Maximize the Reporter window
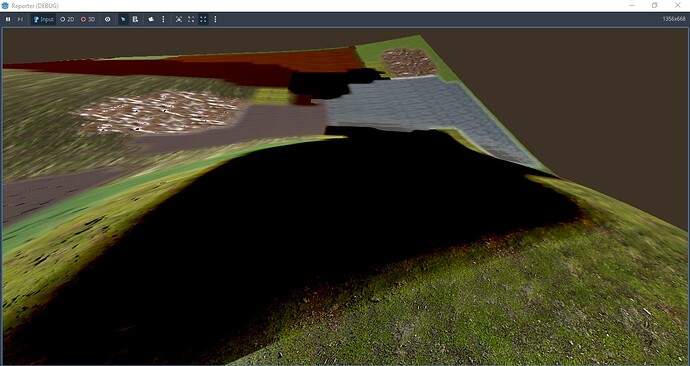Image resolution: width=690 pixels, height=366 pixels. (654, 6)
